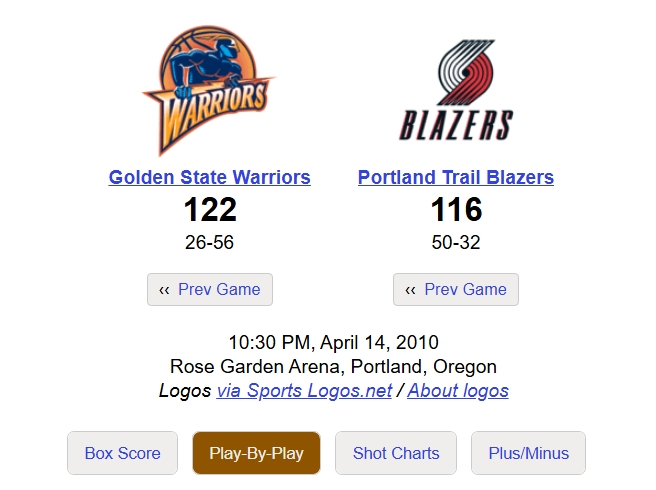Image resolution: width=656 pixels, height=490 pixels.
Task: Open the Golden State Warriors team link
Action: coord(209,178)
